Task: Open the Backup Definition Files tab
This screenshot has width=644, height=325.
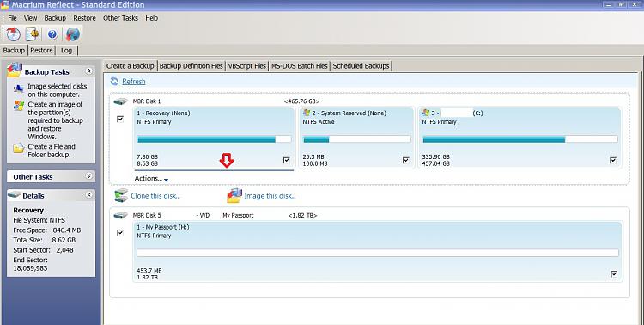Action: coord(191,66)
